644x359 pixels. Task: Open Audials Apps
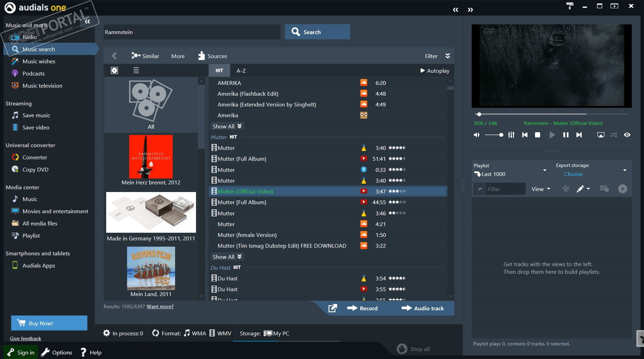(39, 265)
